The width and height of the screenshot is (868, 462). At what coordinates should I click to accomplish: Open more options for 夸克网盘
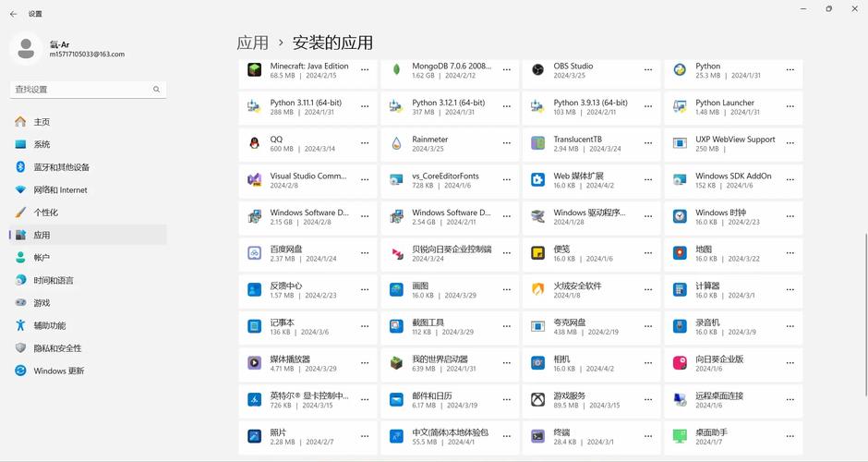coord(648,326)
